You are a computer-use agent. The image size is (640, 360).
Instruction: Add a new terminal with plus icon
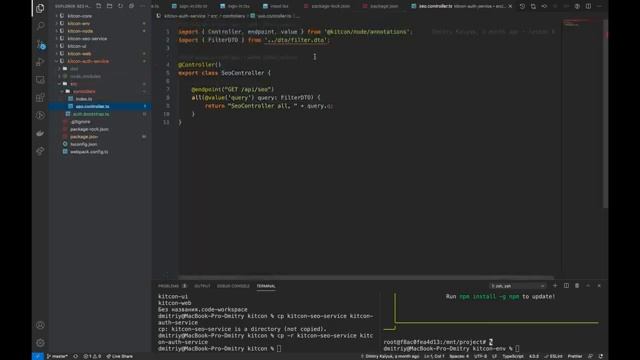click(555, 286)
